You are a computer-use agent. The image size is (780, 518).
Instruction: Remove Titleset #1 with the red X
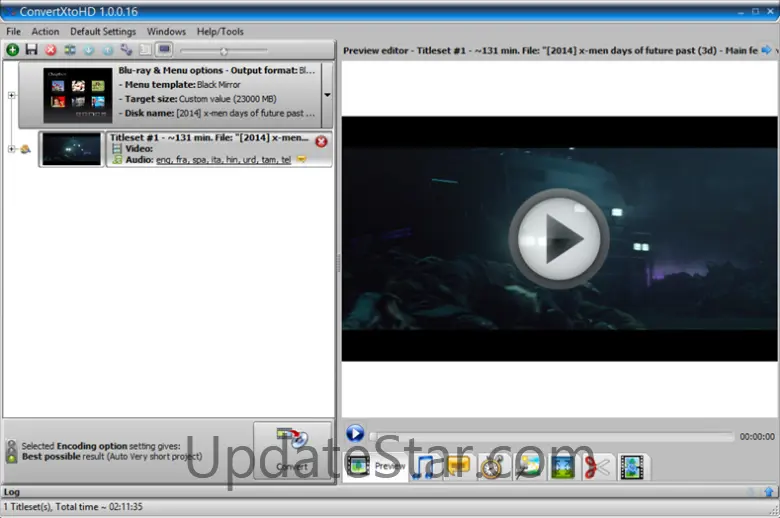[x=321, y=142]
